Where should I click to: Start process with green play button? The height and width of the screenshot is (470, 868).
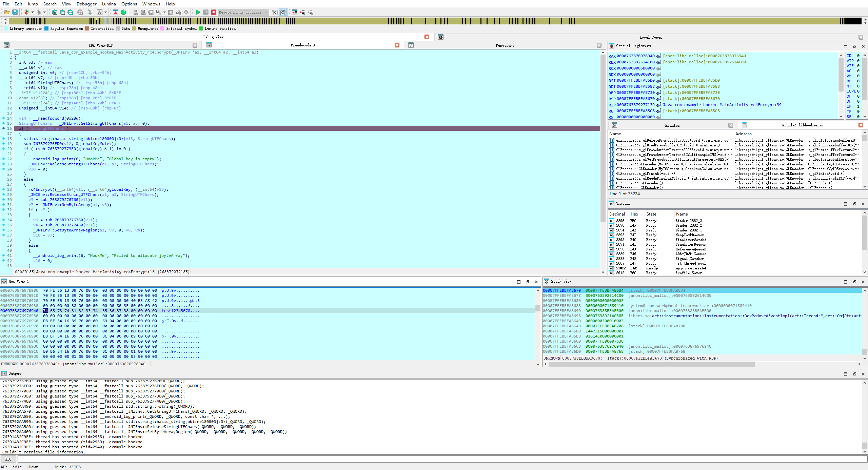click(198, 12)
